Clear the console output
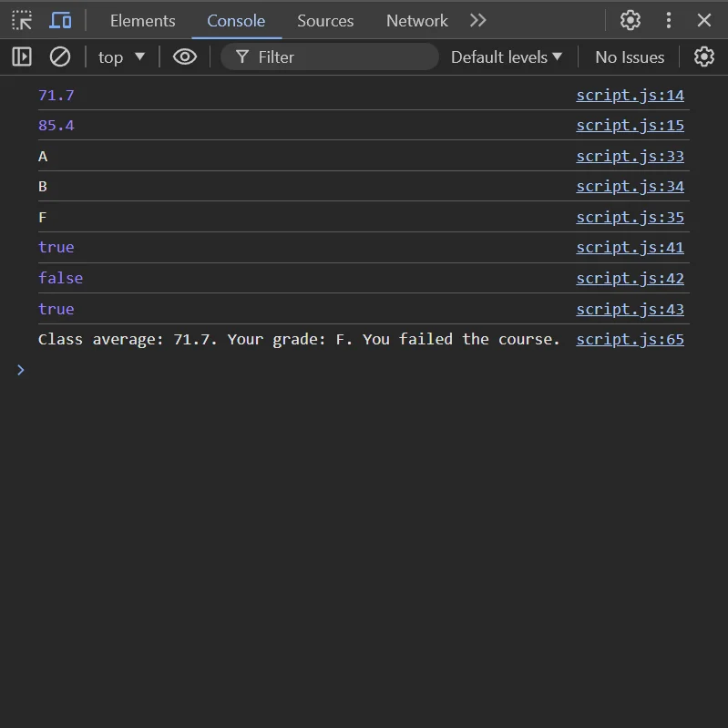This screenshot has width=728, height=728. pyautogui.click(x=60, y=57)
